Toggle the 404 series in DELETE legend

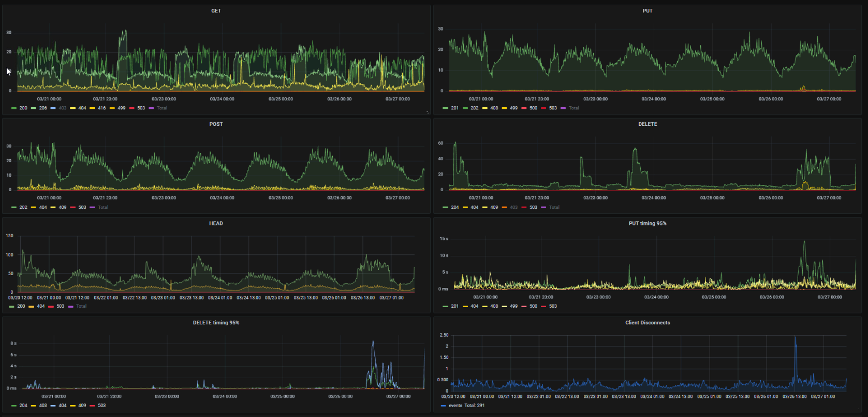474,207
